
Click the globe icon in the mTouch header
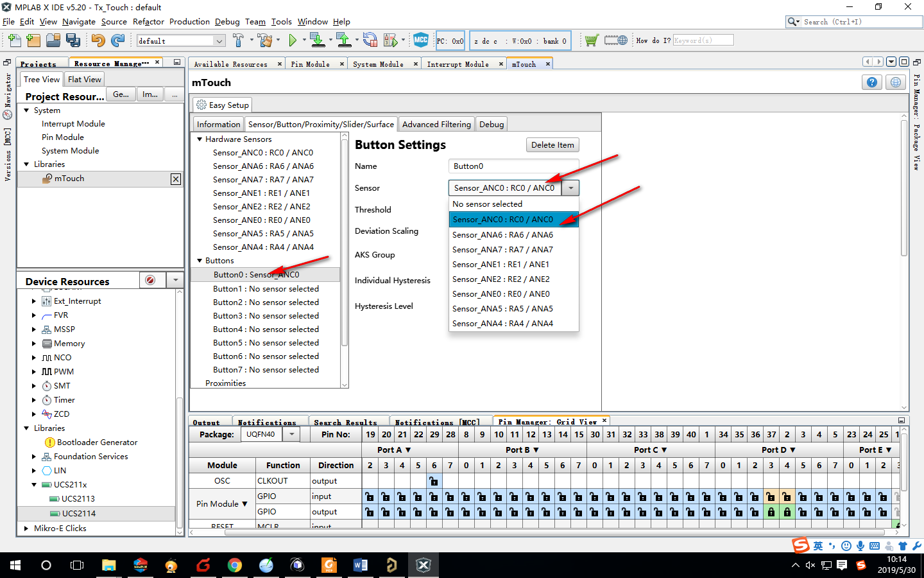(896, 82)
